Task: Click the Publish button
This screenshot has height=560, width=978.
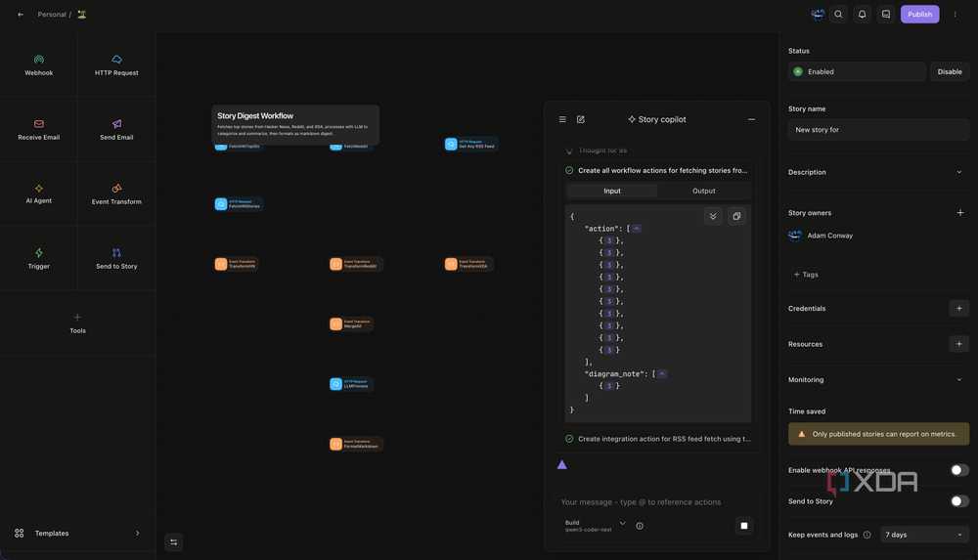Action: tap(919, 15)
